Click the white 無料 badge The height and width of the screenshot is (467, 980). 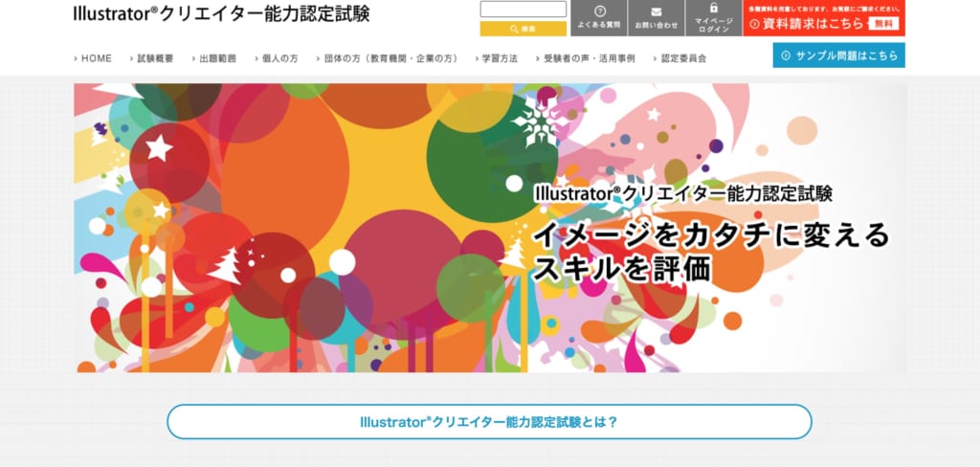point(883,24)
